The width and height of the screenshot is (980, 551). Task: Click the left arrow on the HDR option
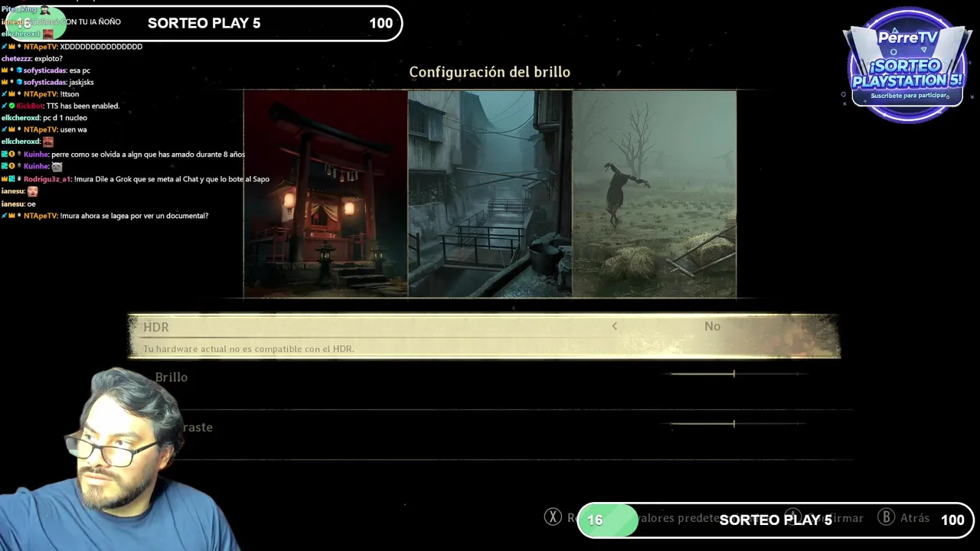pos(614,326)
